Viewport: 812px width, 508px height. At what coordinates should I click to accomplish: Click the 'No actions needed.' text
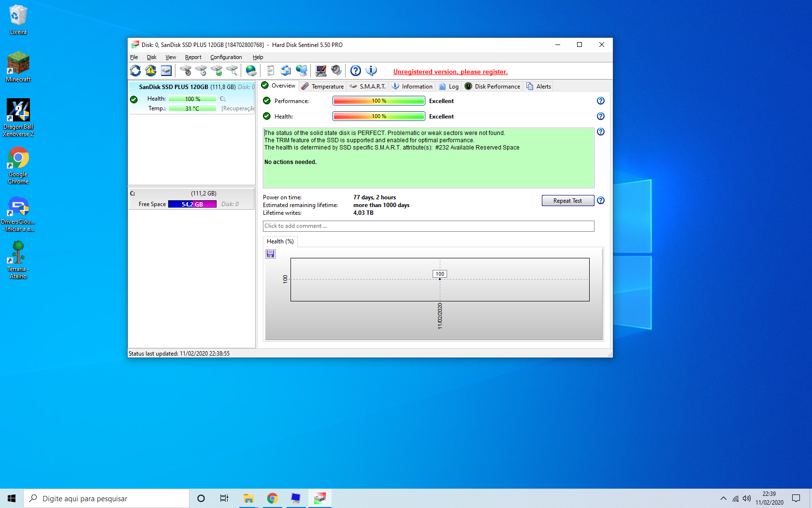tap(290, 162)
